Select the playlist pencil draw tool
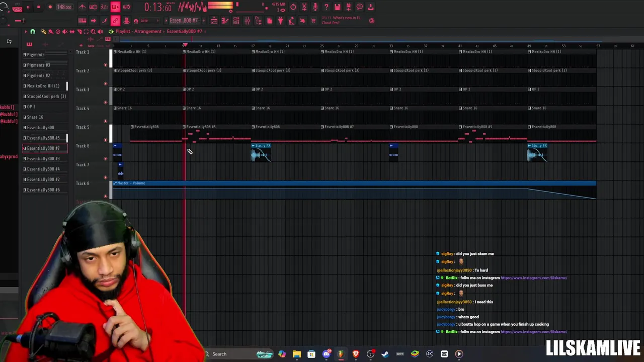Viewport: 644px width, 362px height. tap(44, 32)
